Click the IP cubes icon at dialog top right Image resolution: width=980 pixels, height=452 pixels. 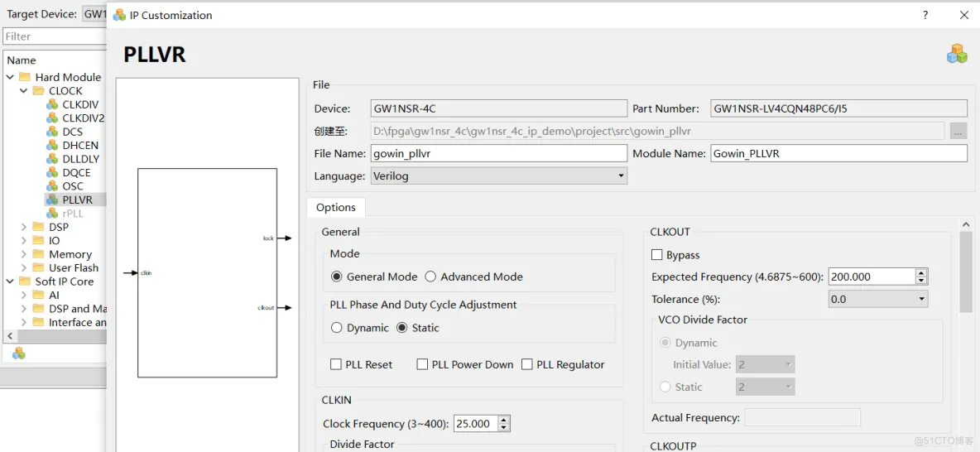pos(957,54)
